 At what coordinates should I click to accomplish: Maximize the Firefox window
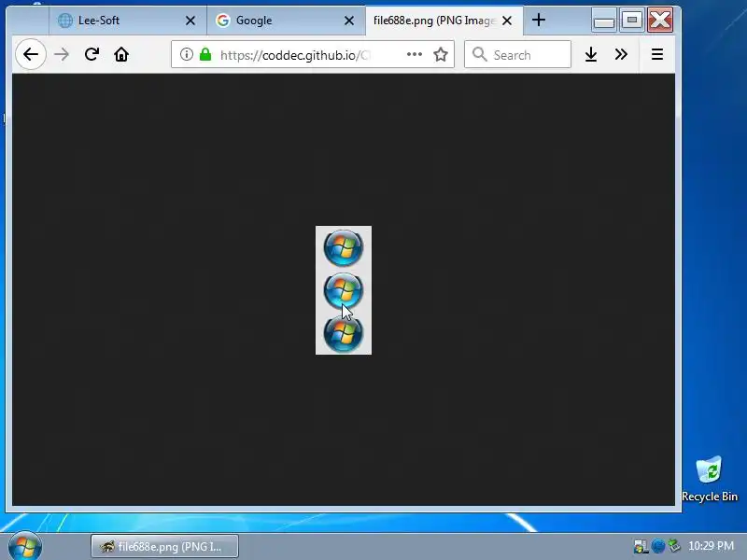(x=632, y=20)
